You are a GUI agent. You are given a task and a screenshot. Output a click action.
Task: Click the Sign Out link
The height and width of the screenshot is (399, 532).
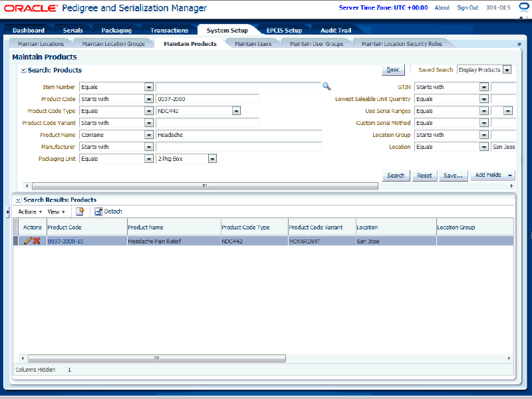(467, 7)
